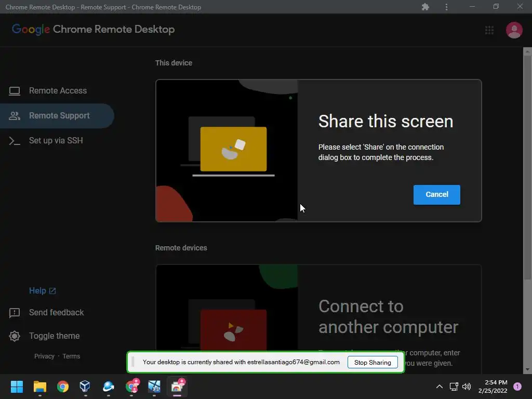This screenshot has width=532, height=399.
Task: Open the blue globe-arrow taskbar app
Action: 108,387
